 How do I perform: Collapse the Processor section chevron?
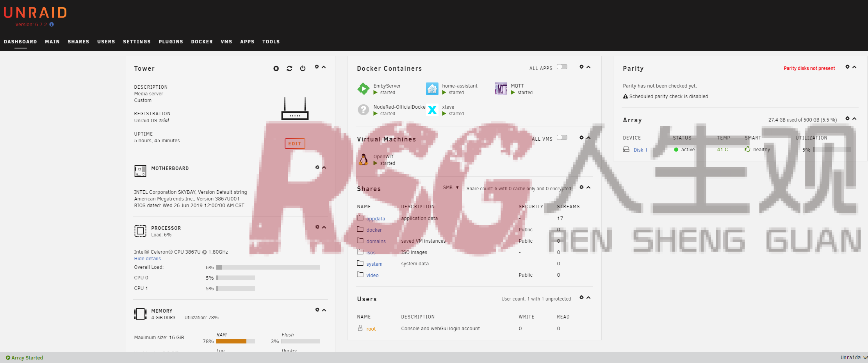click(324, 227)
